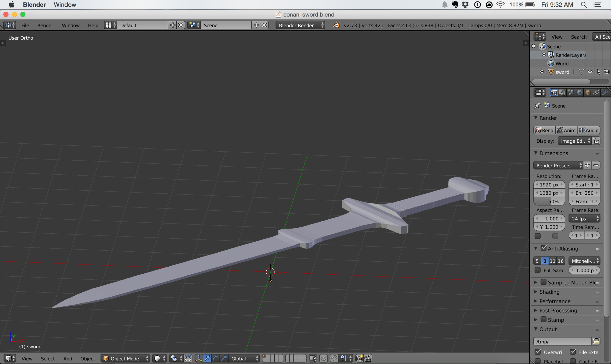Click the Anim button
Image resolution: width=611 pixels, height=364 pixels.
click(x=567, y=130)
